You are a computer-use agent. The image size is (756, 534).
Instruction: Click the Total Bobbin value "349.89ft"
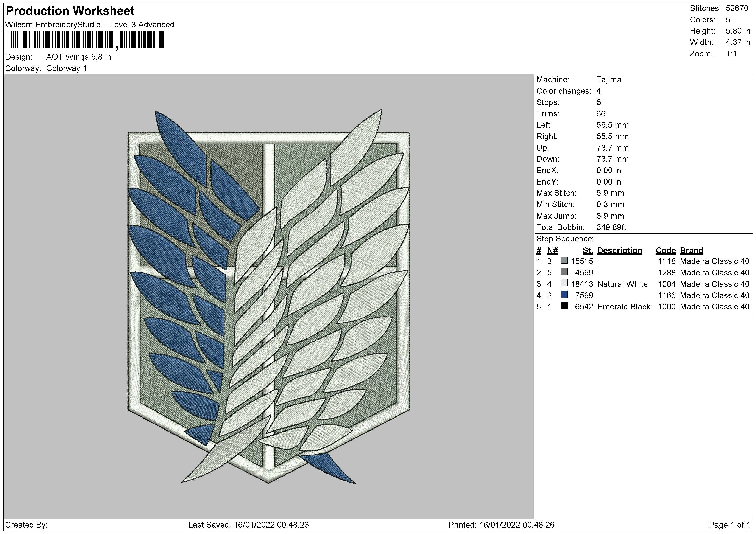coord(611,227)
